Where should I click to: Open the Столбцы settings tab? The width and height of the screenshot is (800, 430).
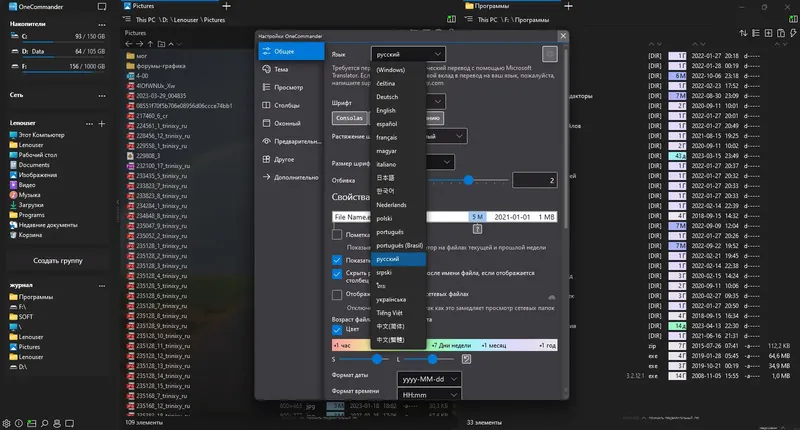click(291, 105)
